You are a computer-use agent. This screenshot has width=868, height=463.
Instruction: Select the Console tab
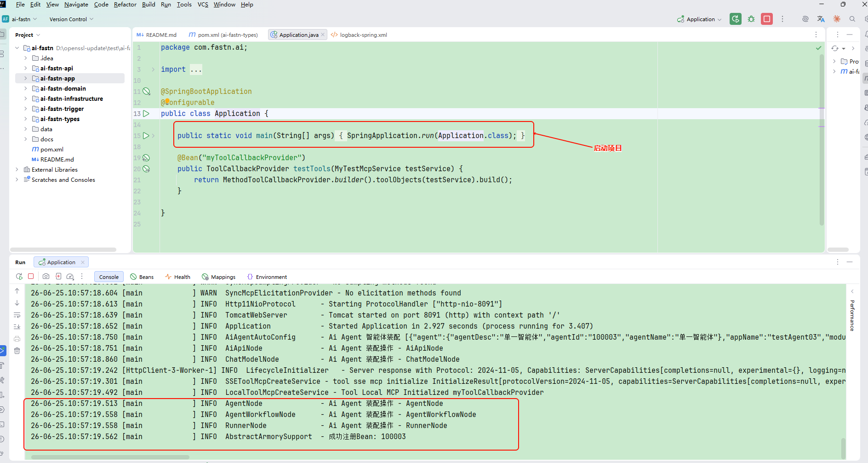pyautogui.click(x=109, y=277)
